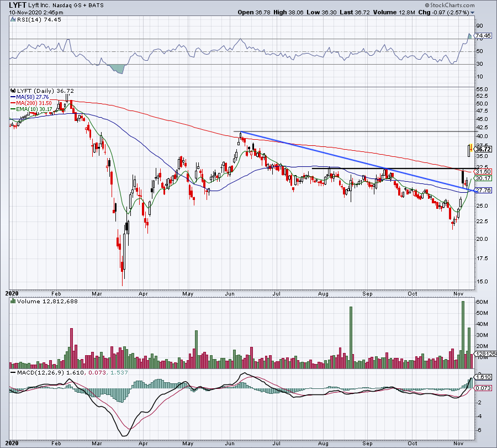Click the 74.45 RSI tag on right axis

pos(483,35)
